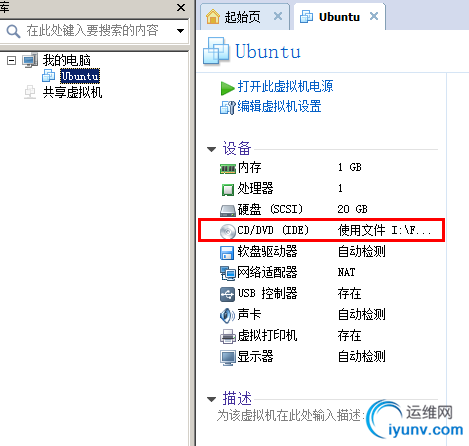Click the display (显示器) monitor icon

coord(228,357)
